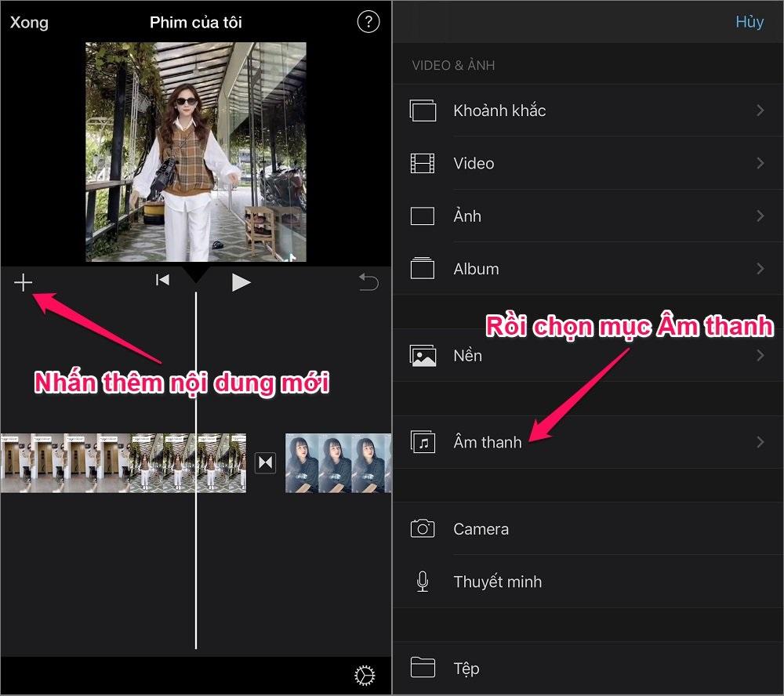
Task: Tap the undo arrow above the timeline
Action: [368, 283]
